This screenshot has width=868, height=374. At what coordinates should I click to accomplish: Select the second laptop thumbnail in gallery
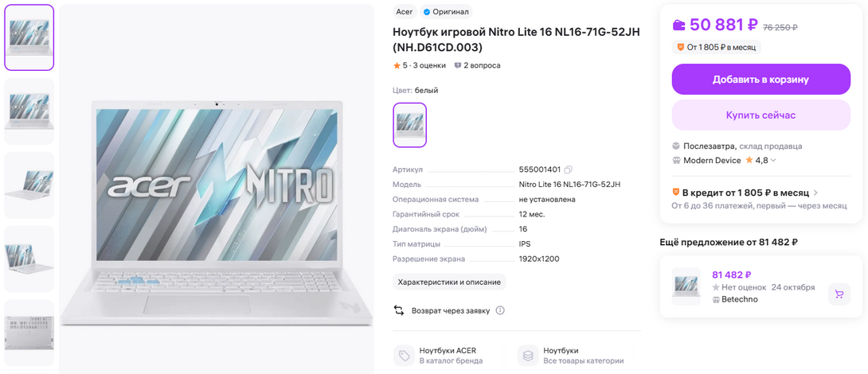click(29, 111)
